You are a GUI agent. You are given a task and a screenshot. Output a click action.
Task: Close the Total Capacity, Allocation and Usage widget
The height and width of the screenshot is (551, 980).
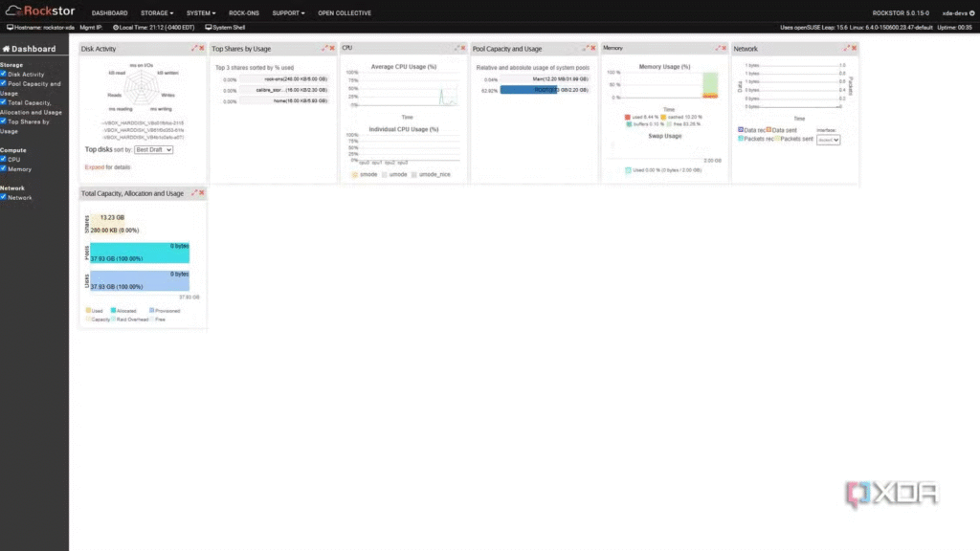pos(202,193)
